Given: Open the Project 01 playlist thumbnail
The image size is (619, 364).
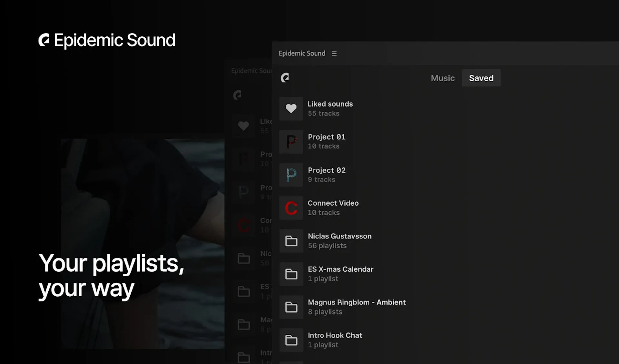Looking at the screenshot, I should 291,142.
